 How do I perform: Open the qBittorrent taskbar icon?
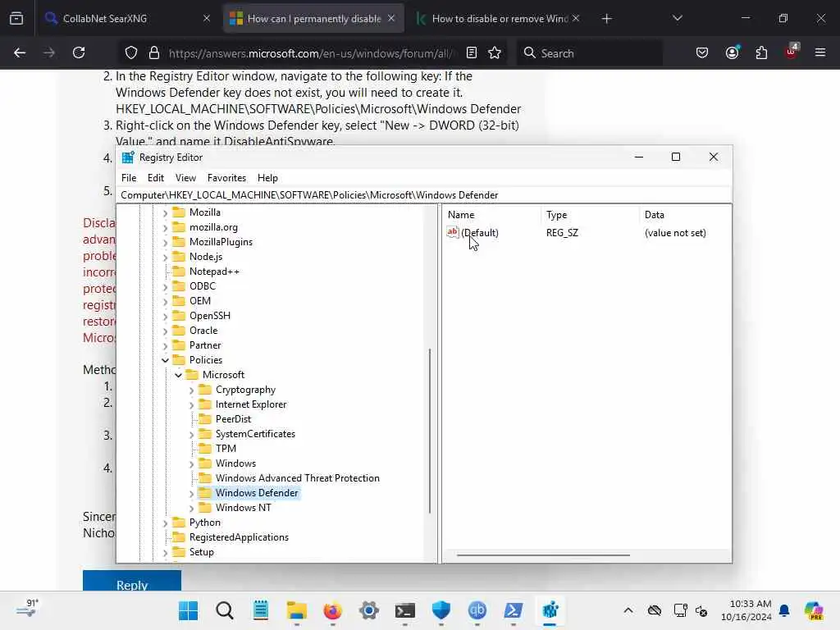(477, 610)
